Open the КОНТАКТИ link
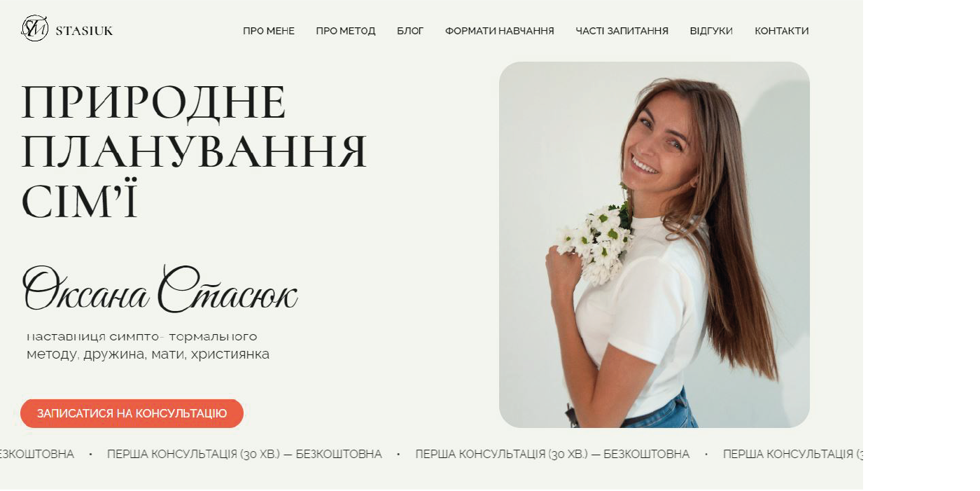 point(782,31)
